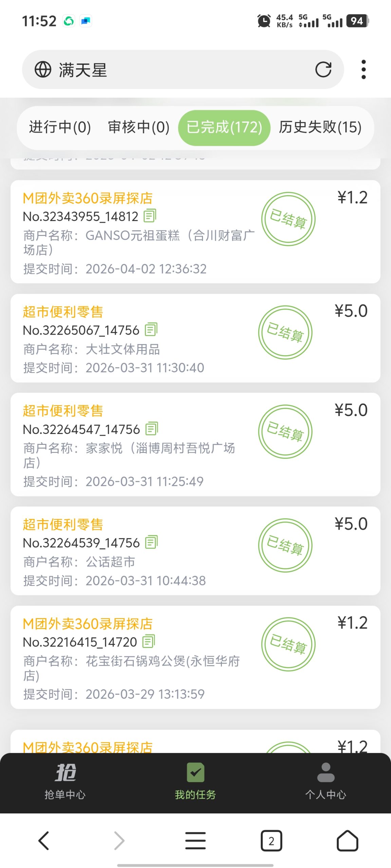Viewport: 391px width, 868px height.
Task: Open the browser three-dot menu
Action: click(x=364, y=70)
